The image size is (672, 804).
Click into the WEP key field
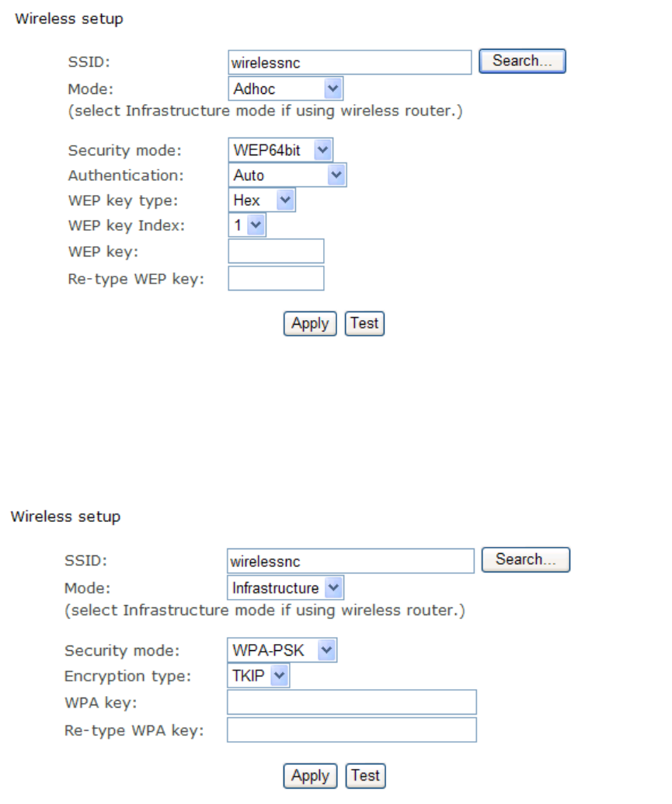click(x=276, y=252)
